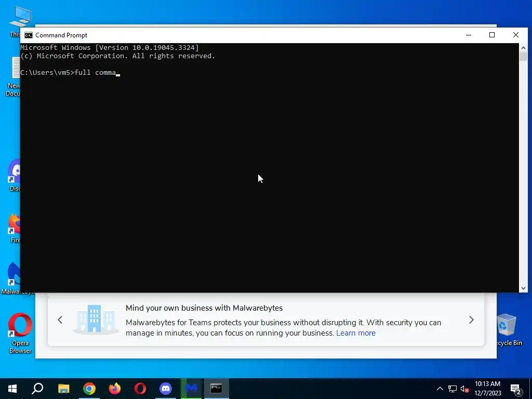The height and width of the screenshot is (399, 532).
Task: Show hidden system tray icons
Action: pos(440,389)
